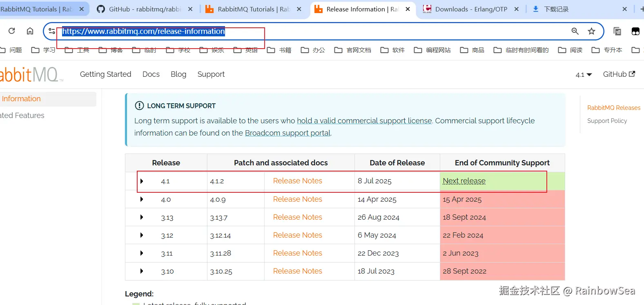Click the Next release link
Screen dimensions: 644x305
464,181
